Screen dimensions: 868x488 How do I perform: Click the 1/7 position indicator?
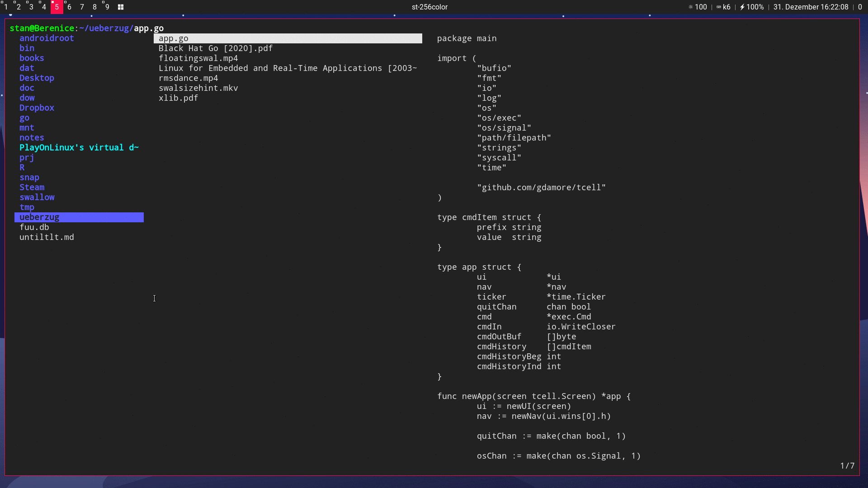click(847, 466)
